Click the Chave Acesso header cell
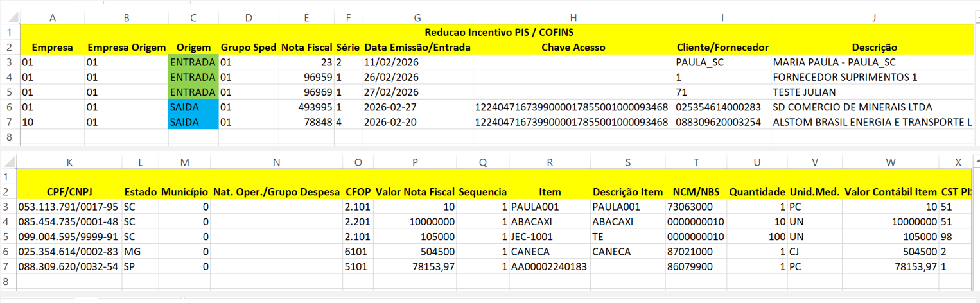 [x=573, y=48]
